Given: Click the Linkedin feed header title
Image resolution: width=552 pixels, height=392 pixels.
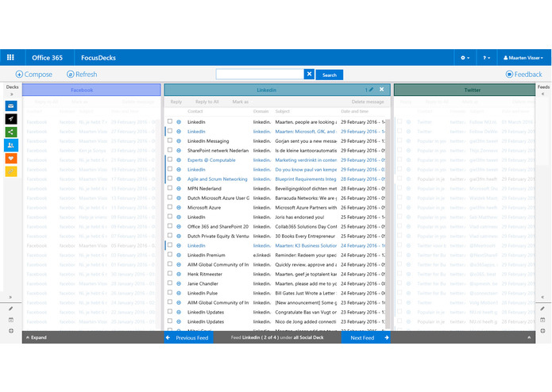Looking at the screenshot, I should 267,90.
